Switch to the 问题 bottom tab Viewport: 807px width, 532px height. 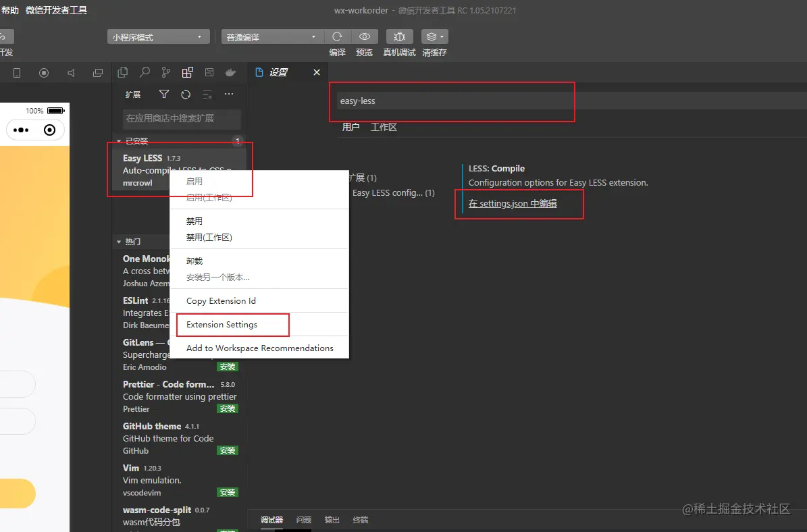tap(304, 520)
